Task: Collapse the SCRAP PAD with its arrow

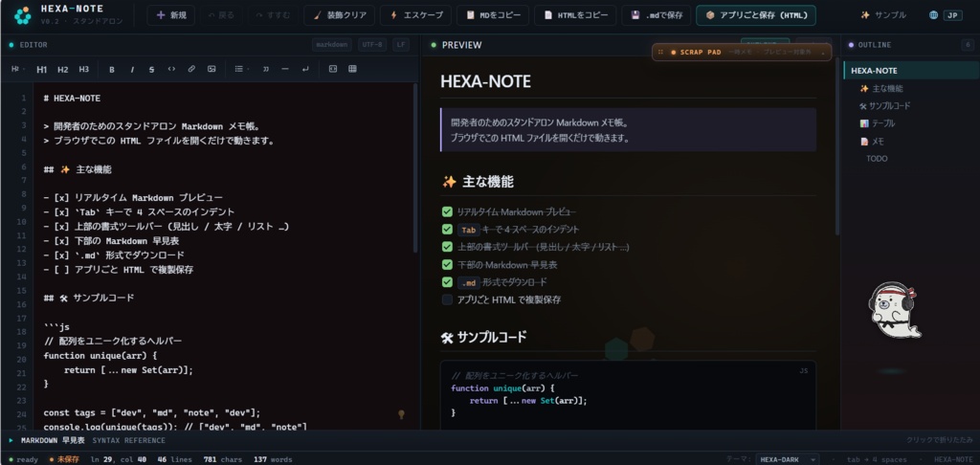Action: click(x=822, y=53)
